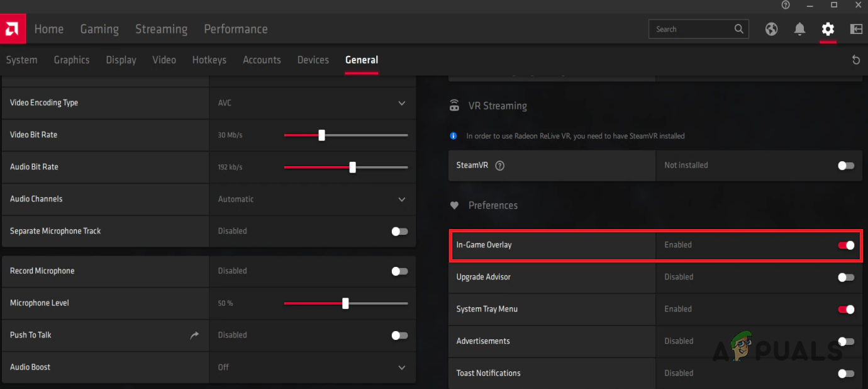Click inside the Search field
The height and width of the screenshot is (389, 868).
click(x=692, y=29)
